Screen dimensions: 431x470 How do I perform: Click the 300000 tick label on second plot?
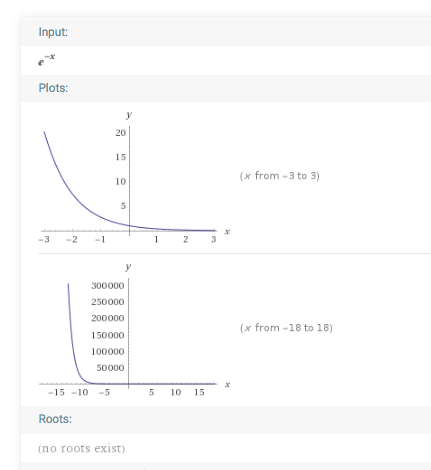[x=108, y=286]
